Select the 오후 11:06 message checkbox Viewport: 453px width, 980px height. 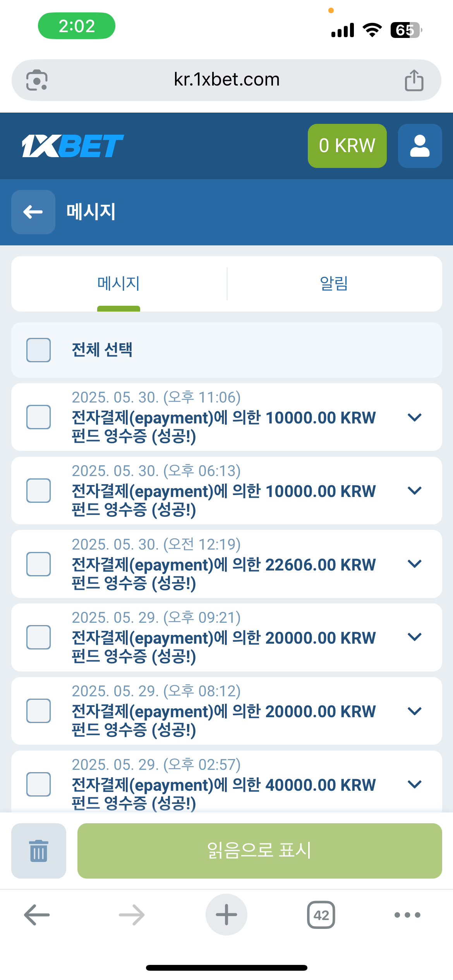[38, 417]
